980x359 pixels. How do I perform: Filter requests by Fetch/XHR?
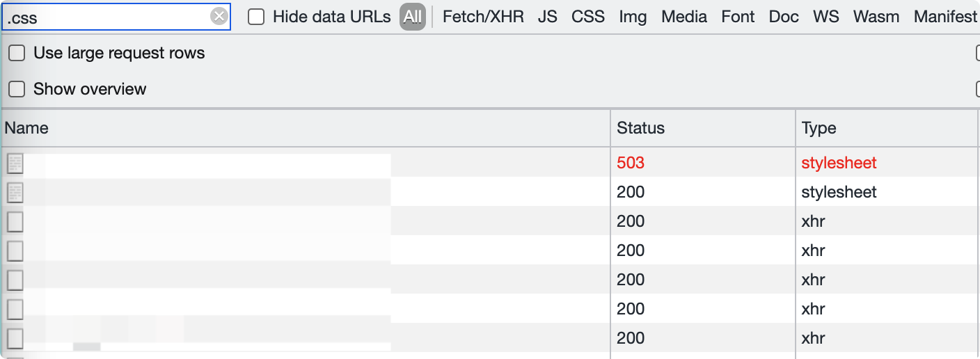[x=483, y=17]
